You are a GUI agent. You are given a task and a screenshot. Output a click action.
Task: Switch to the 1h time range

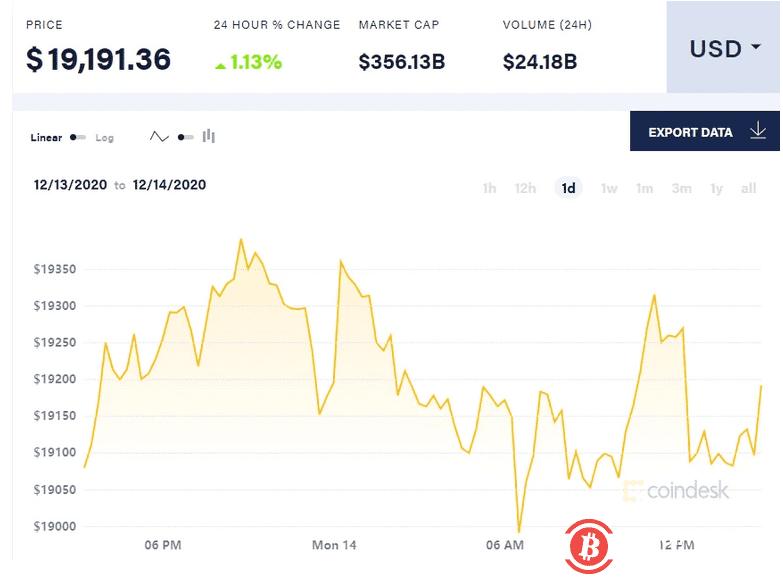[489, 188]
